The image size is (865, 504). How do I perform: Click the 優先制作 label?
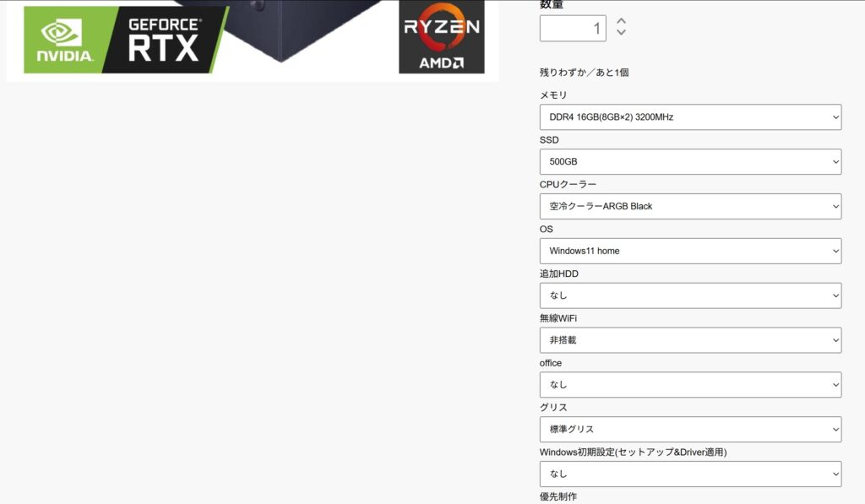pyautogui.click(x=558, y=496)
